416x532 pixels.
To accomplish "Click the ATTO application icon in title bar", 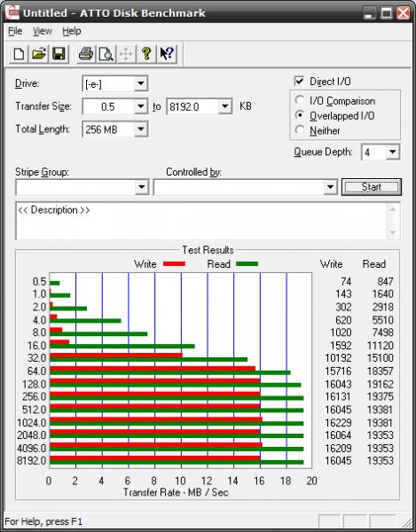I will (12, 13).
